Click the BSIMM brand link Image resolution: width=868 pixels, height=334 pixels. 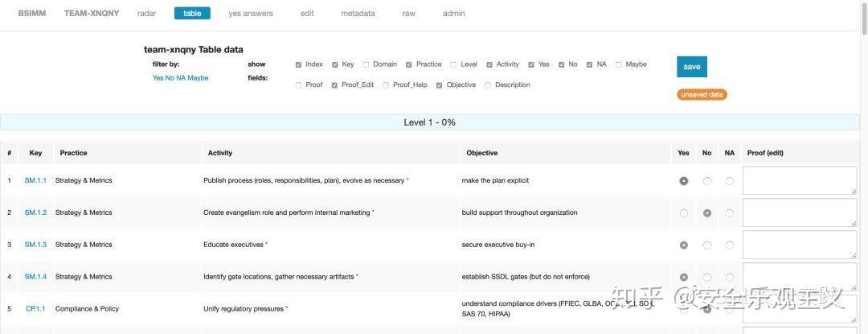[x=32, y=14]
